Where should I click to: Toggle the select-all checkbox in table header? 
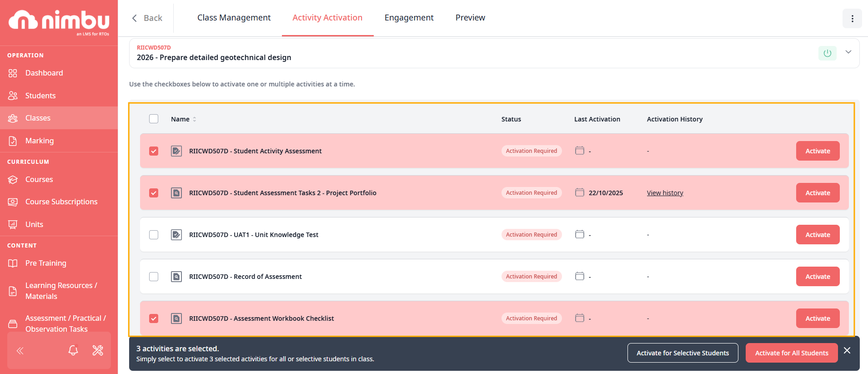tap(154, 119)
